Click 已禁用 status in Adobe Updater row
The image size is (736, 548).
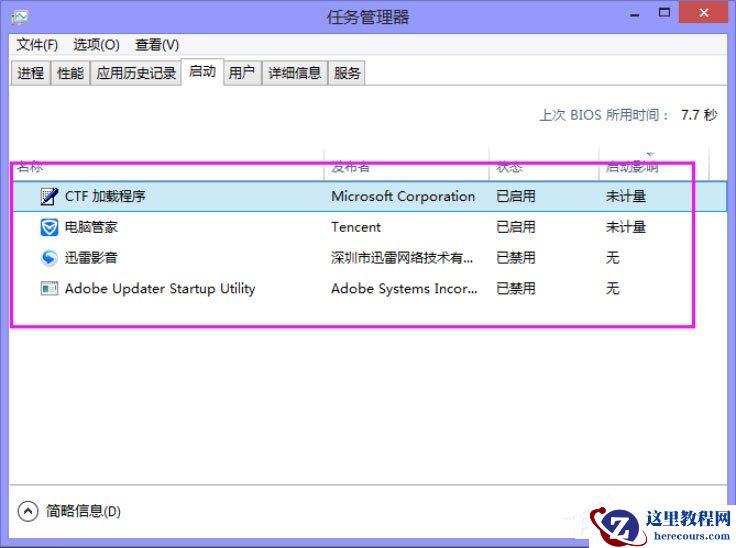516,288
